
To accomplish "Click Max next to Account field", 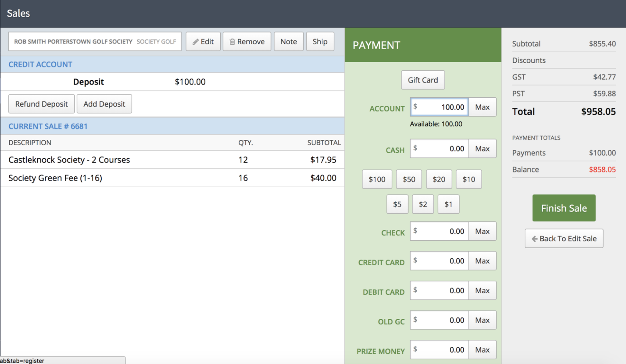I will (482, 107).
